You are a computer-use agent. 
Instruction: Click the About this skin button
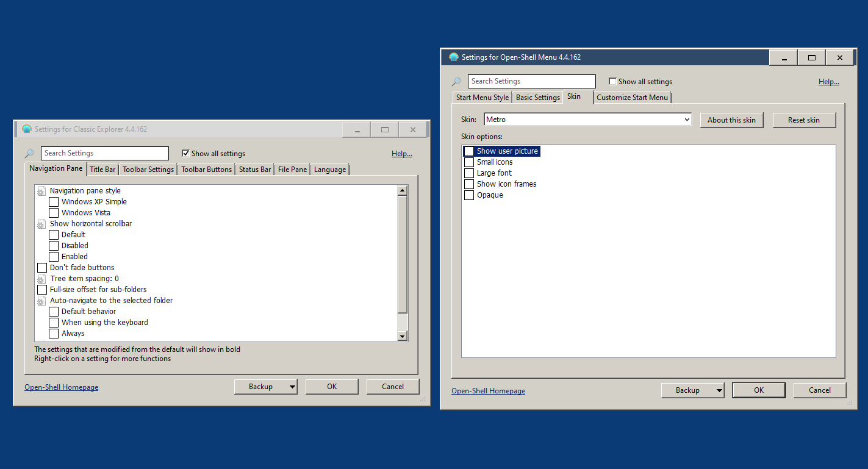click(x=731, y=120)
